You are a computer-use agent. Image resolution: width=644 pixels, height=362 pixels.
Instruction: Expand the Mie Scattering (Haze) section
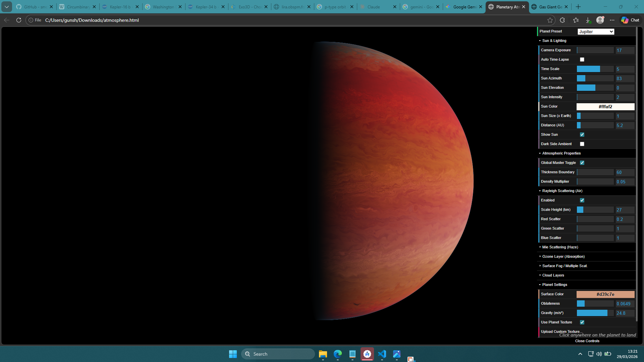click(560, 247)
